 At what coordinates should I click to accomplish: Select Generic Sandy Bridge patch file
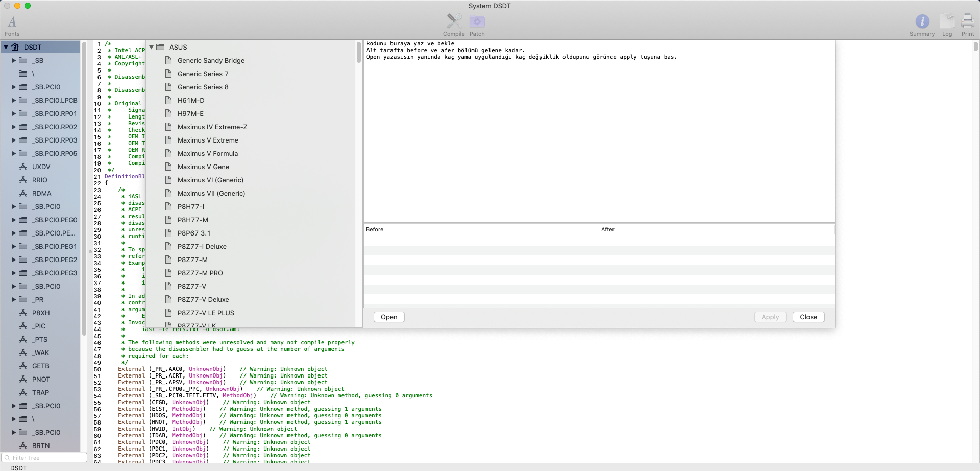pyautogui.click(x=211, y=61)
